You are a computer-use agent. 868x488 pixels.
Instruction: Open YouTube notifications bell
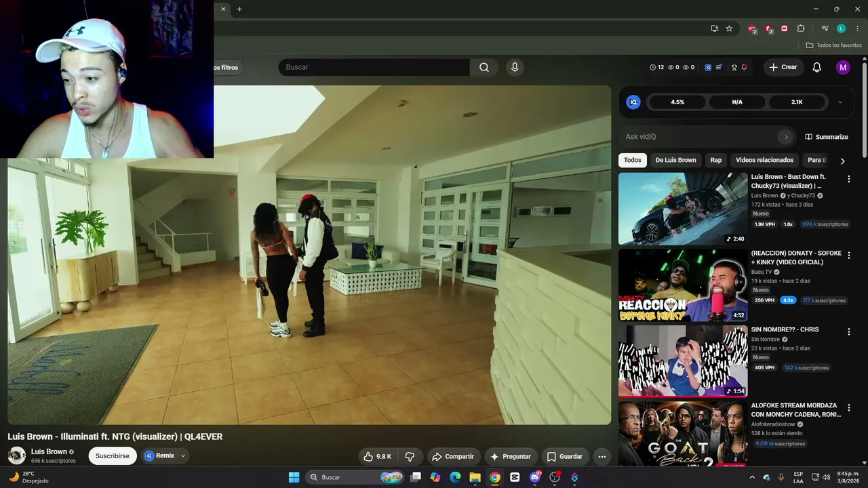click(x=817, y=67)
